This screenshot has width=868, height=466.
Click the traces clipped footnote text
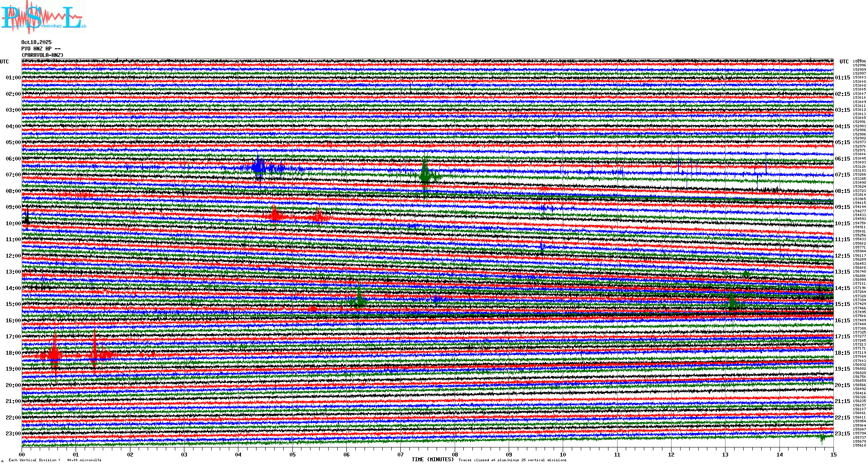click(512, 460)
